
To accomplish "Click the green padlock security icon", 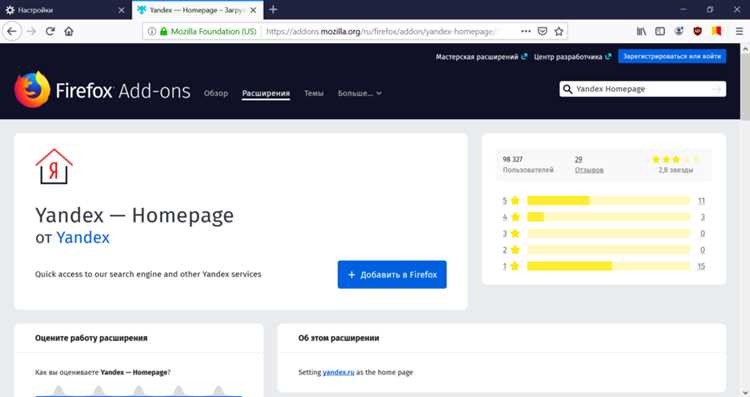I will point(164,32).
